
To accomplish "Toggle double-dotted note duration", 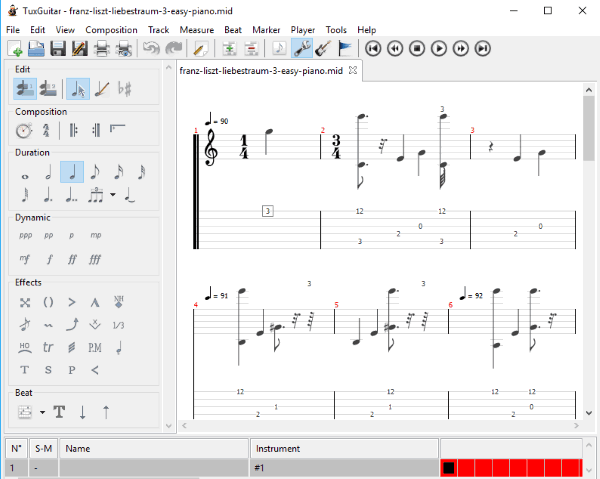I will click(71, 195).
